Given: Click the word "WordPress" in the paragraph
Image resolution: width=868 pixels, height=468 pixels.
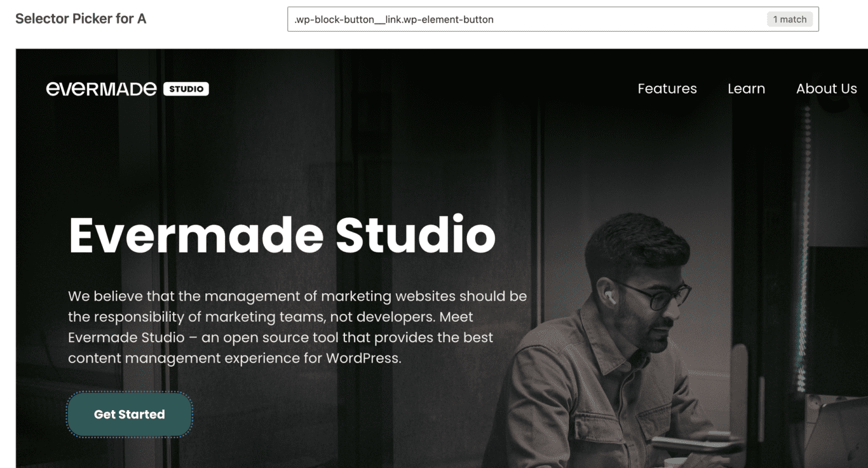Looking at the screenshot, I should coord(363,358).
